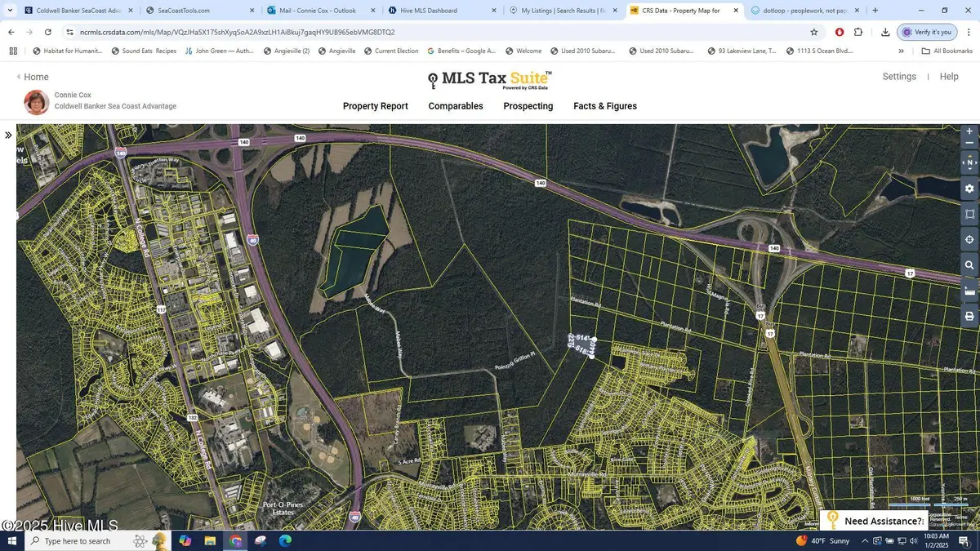
Task: Expand the collapsed left panel arrow
Action: click(9, 135)
